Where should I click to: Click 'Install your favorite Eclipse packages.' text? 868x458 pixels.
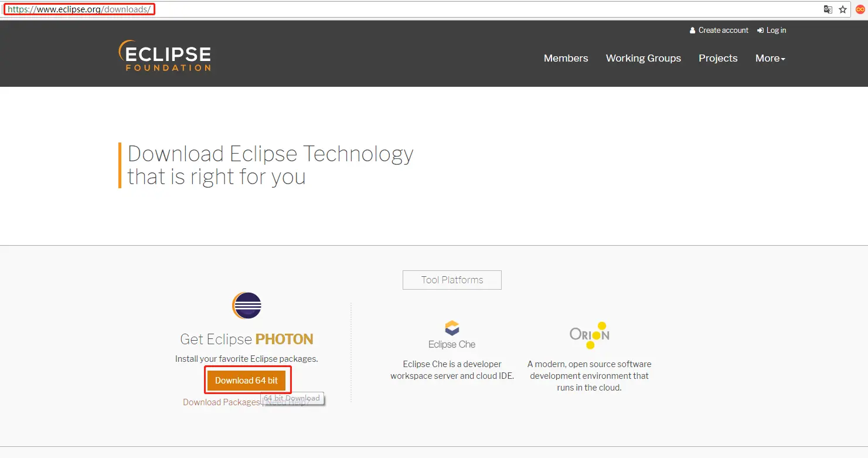[x=247, y=359]
